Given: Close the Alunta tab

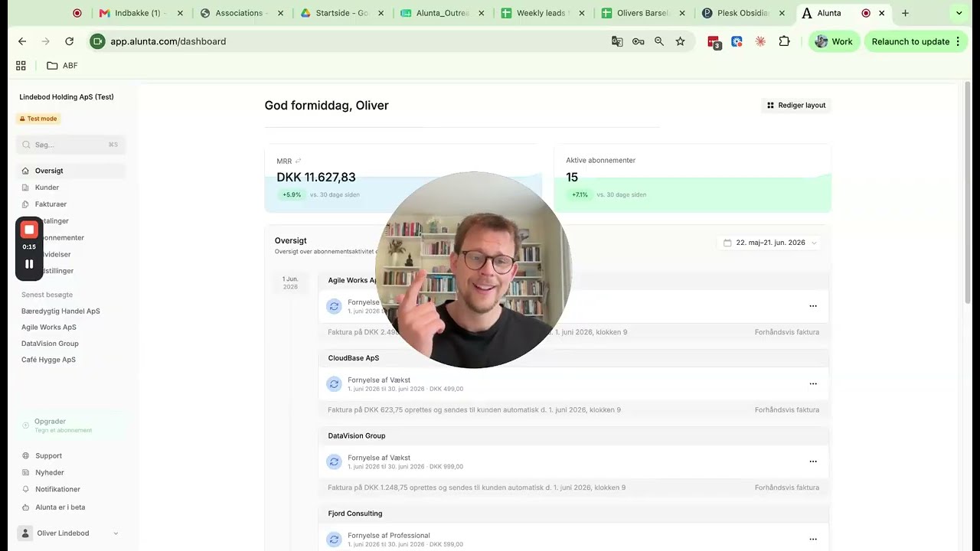Looking at the screenshot, I should tap(881, 13).
